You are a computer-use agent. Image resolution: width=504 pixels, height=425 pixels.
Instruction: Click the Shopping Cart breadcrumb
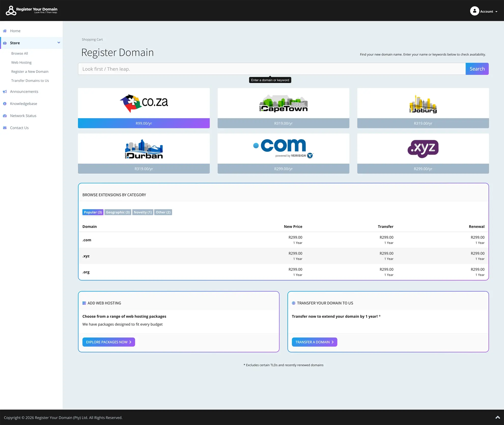coord(92,39)
